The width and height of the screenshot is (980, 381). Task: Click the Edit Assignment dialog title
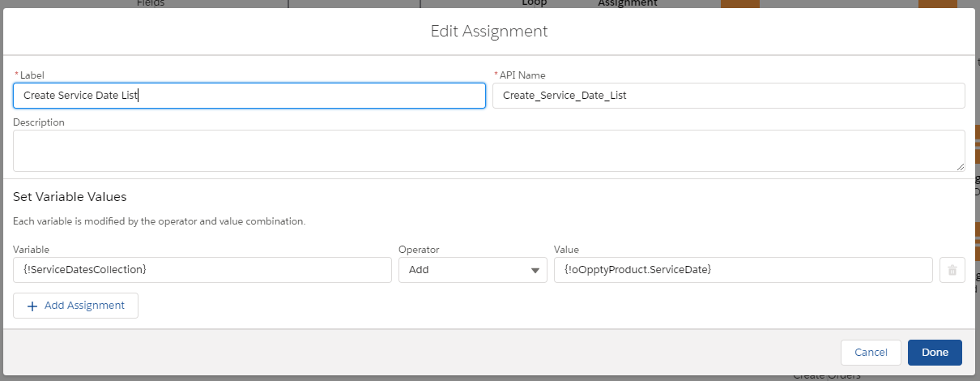point(489,32)
